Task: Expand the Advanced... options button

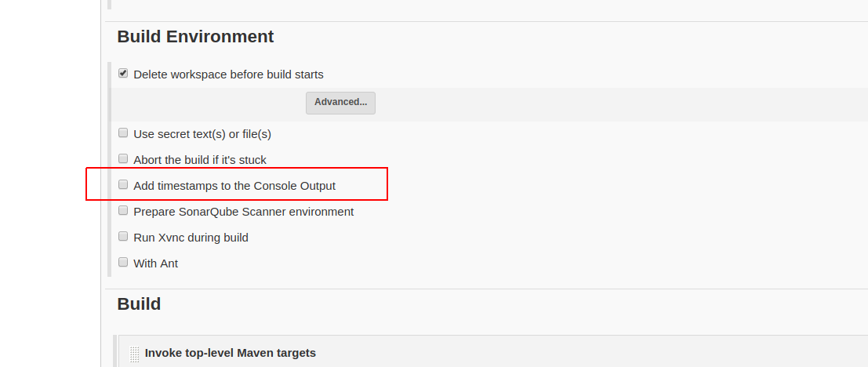Action: point(340,102)
